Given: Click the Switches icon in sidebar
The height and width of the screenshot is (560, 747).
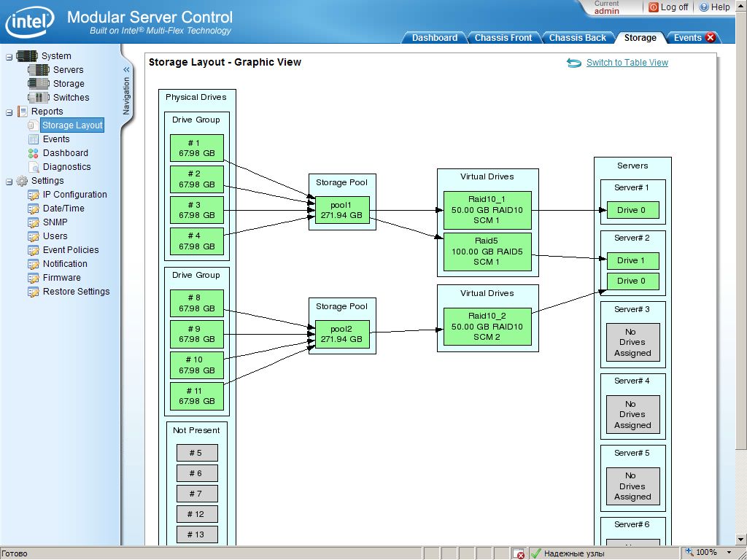Looking at the screenshot, I should [38, 98].
